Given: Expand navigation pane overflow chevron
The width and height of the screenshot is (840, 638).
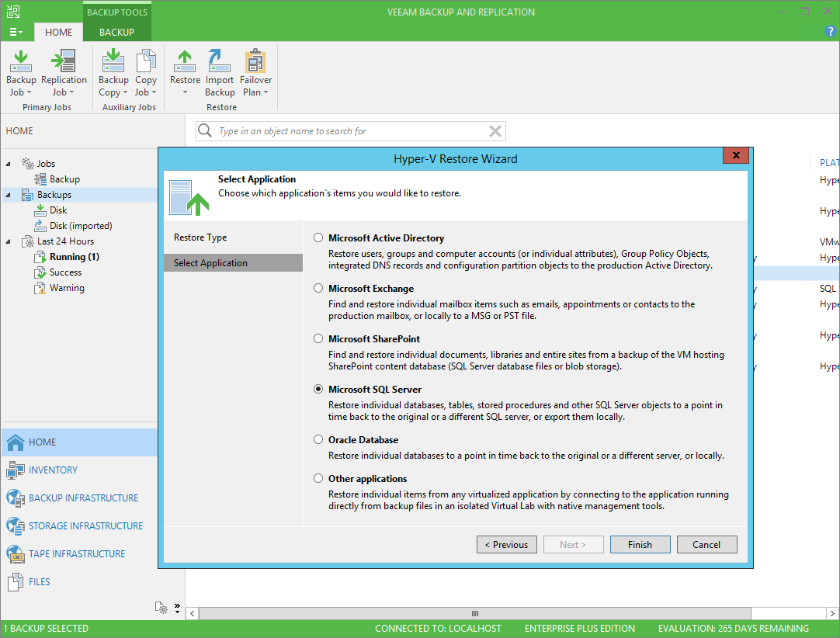Looking at the screenshot, I should [177, 608].
